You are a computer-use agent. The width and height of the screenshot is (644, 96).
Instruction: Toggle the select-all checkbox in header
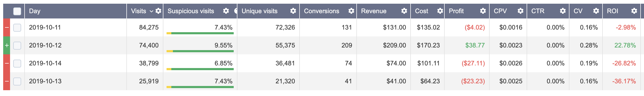(17, 11)
